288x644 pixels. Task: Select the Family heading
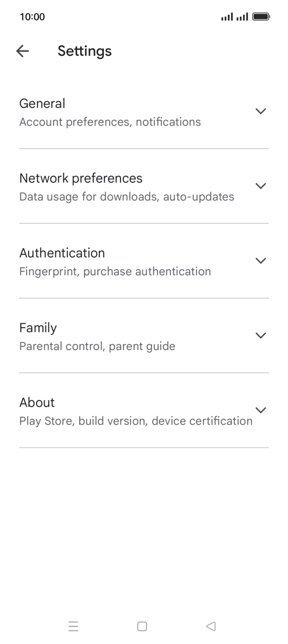tap(38, 328)
